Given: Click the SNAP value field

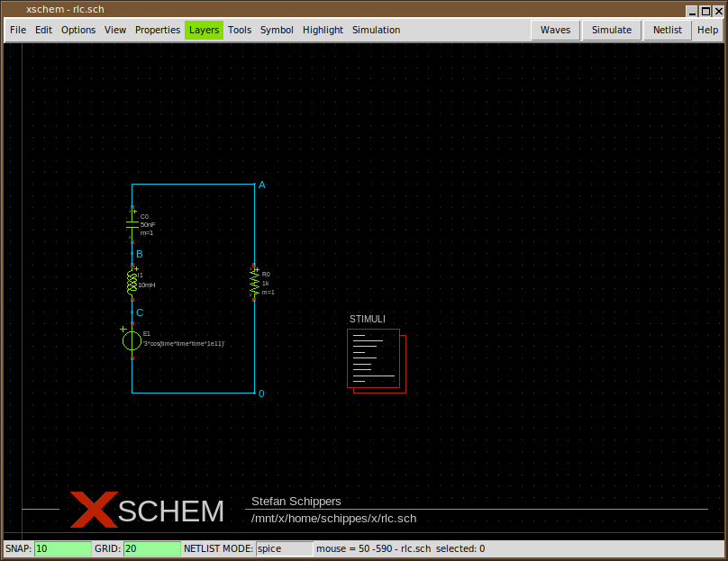Looking at the screenshot, I should tap(62, 548).
